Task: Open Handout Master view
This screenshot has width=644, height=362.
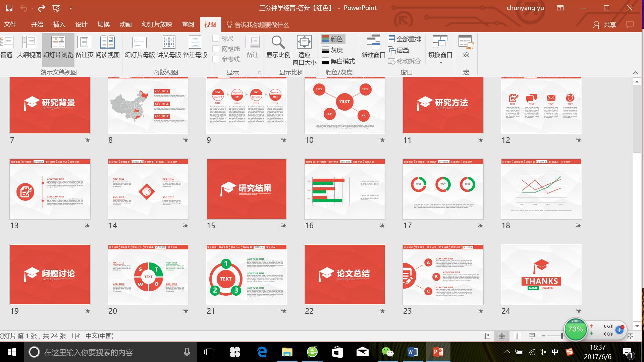Action: [169, 47]
